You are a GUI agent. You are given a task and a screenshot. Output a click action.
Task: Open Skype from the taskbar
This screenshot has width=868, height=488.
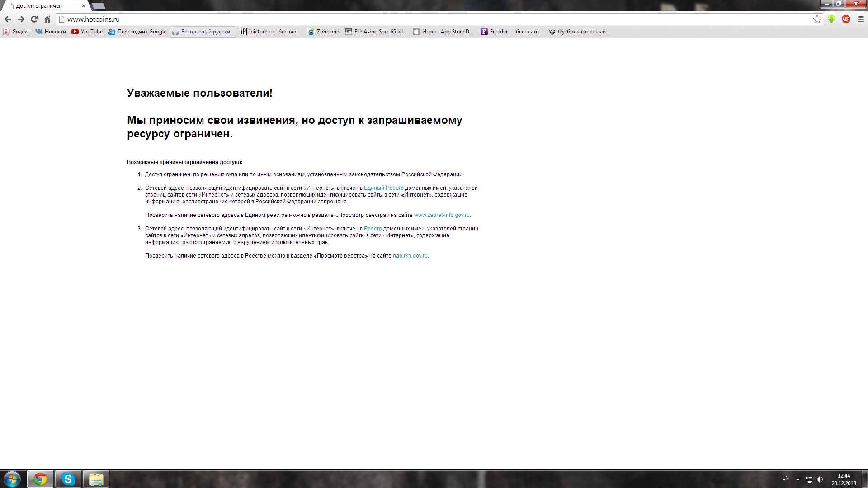tap(68, 479)
